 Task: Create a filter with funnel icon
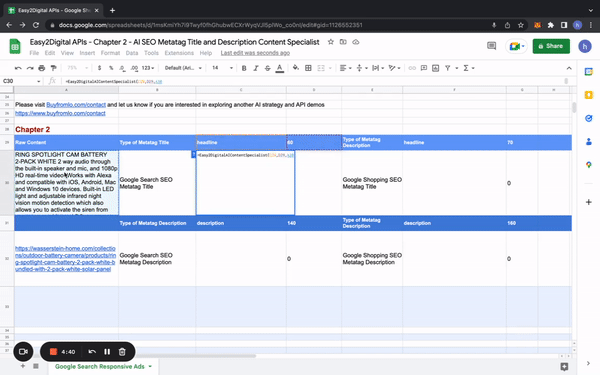(447, 68)
